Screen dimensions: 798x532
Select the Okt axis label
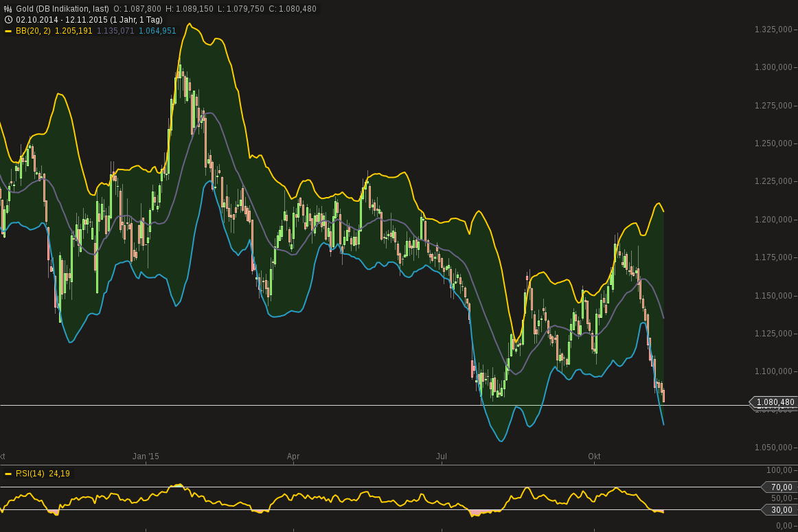click(593, 456)
